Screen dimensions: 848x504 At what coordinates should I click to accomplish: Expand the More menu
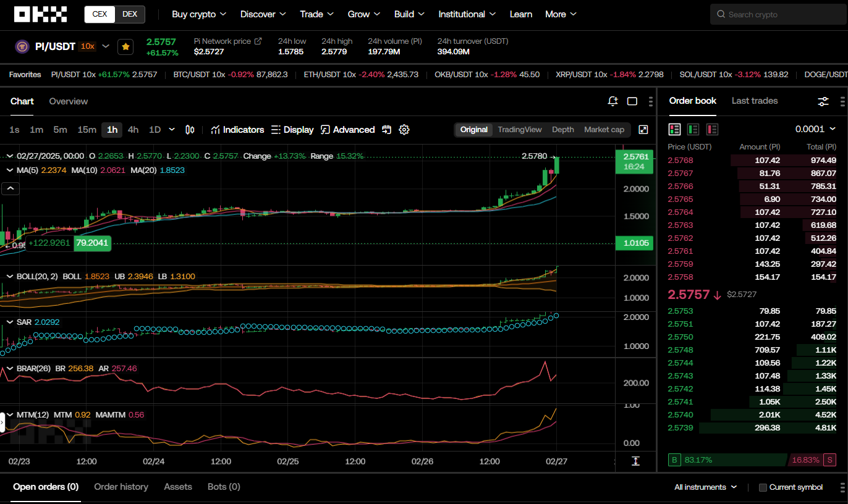point(561,14)
